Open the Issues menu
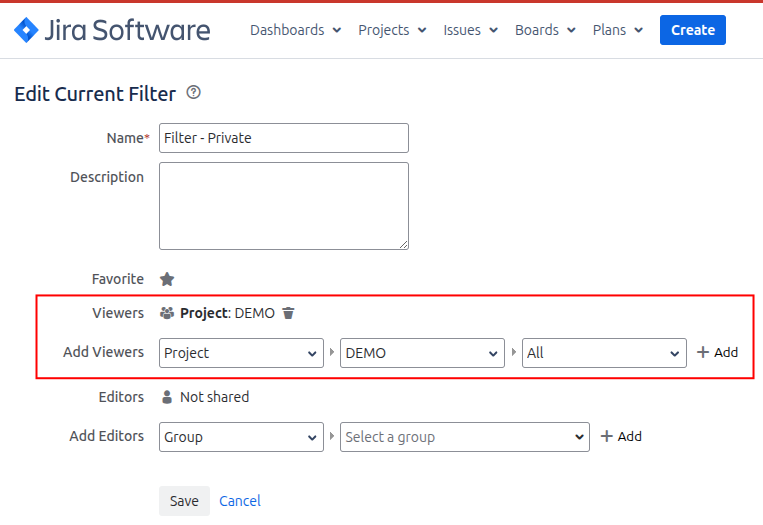This screenshot has width=763, height=525. 470,30
